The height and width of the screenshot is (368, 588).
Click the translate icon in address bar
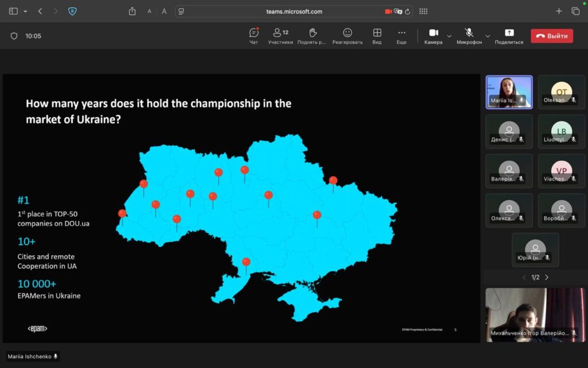click(398, 11)
